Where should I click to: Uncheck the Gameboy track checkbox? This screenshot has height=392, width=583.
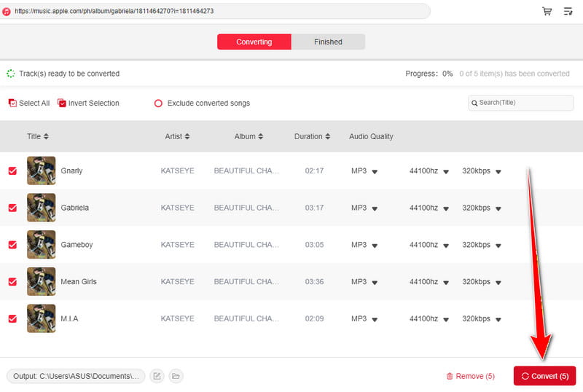[12, 245]
